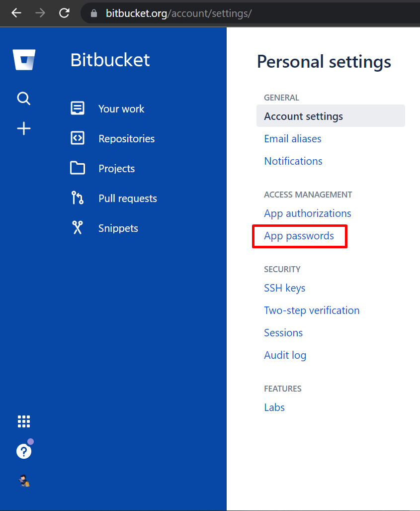This screenshot has width=420, height=511.
Task: Select the Pull requests icon
Action: (x=78, y=198)
